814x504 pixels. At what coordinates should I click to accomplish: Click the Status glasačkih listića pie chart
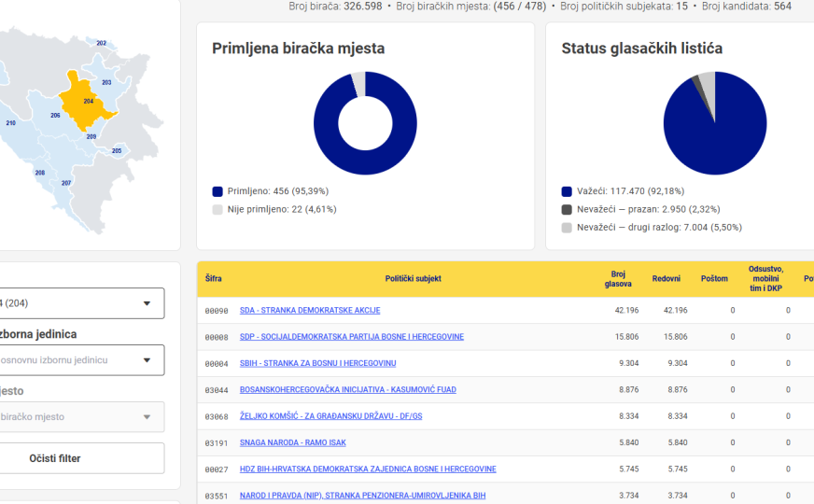pos(715,123)
